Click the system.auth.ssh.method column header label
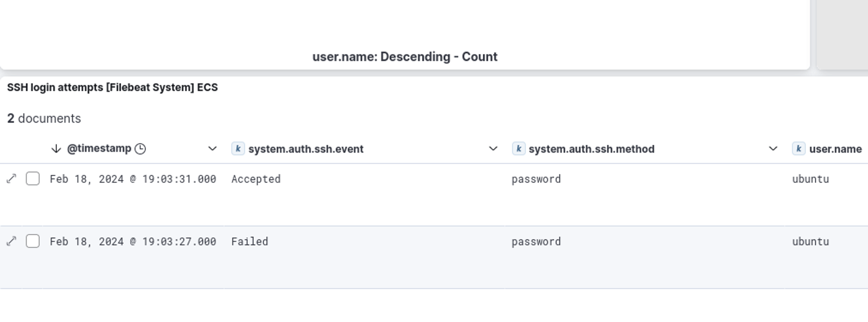868x322 pixels. pos(591,149)
